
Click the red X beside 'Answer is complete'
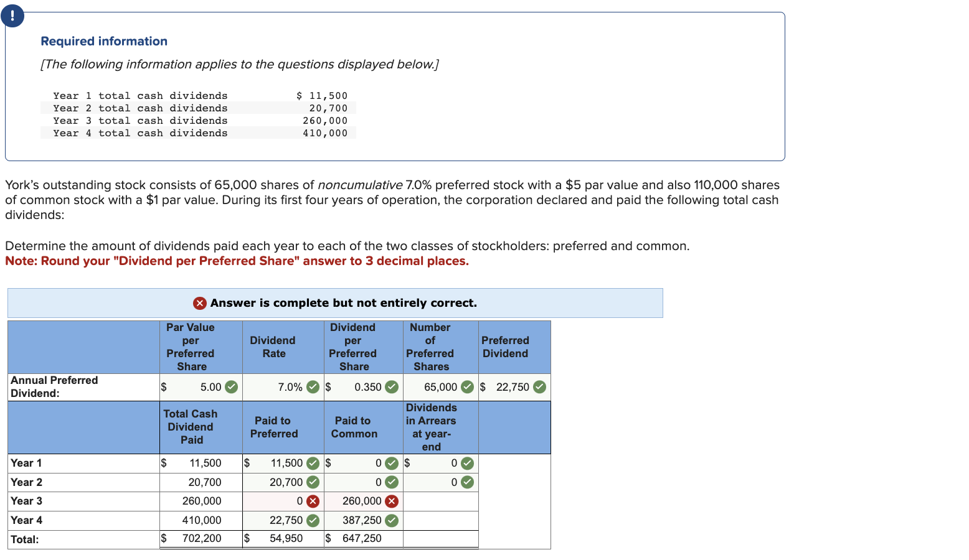coord(200,303)
